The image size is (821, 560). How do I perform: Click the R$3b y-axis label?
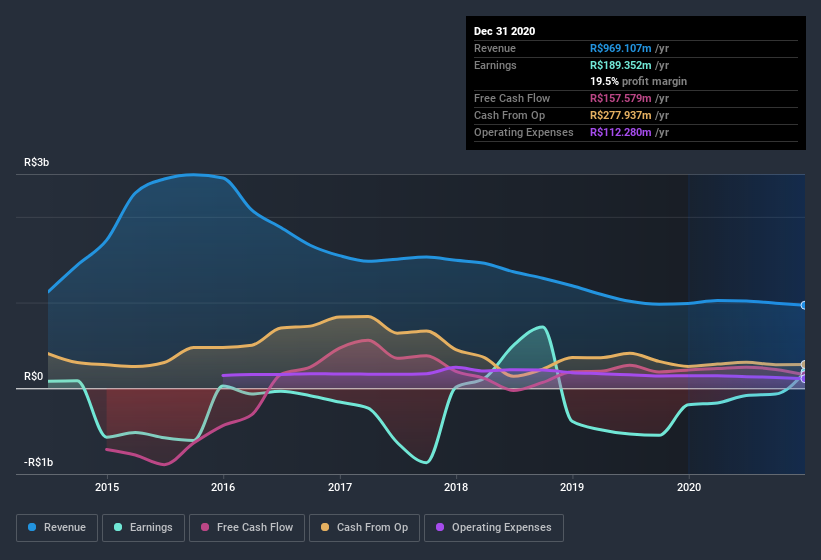tap(38, 162)
